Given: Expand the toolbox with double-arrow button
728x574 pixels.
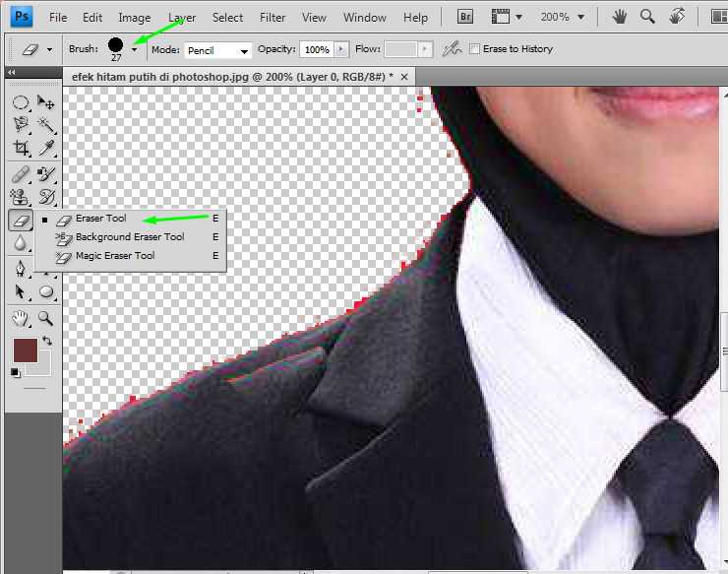Looking at the screenshot, I should coord(12,72).
